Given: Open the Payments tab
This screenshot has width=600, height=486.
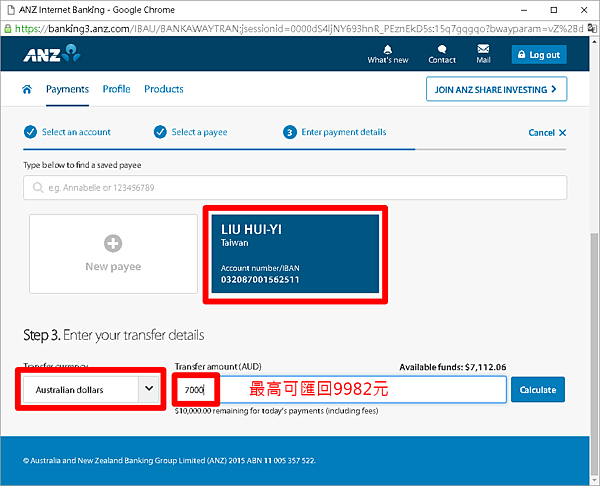Looking at the screenshot, I should point(67,89).
